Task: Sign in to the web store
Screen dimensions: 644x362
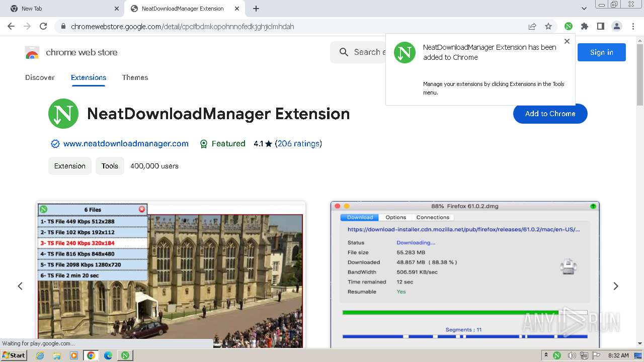Action: (601, 52)
